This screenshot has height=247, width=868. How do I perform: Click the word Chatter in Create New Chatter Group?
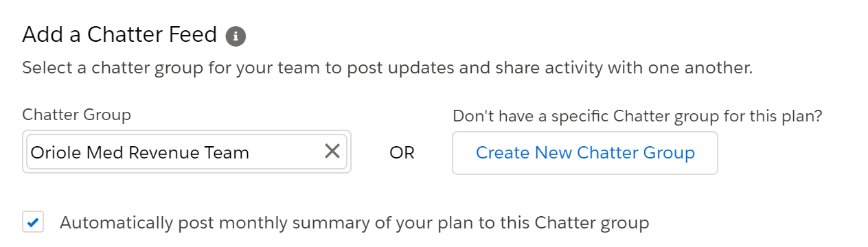[601, 152]
